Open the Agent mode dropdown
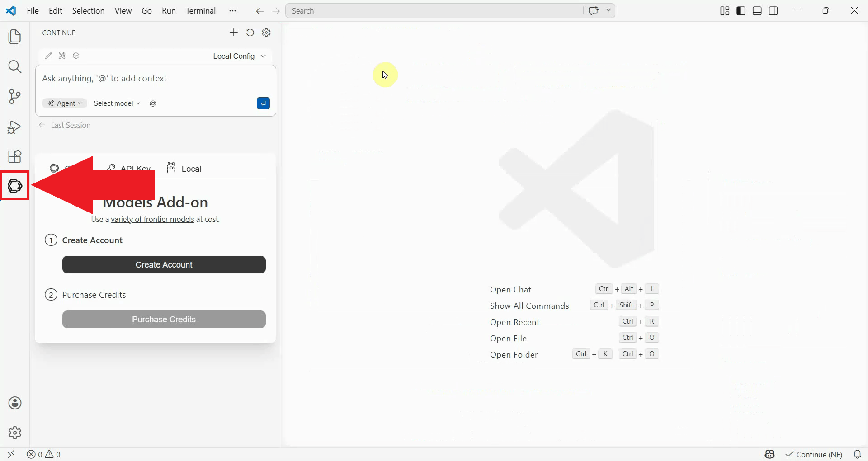Screen dimensions: 868x461 (x=64, y=103)
